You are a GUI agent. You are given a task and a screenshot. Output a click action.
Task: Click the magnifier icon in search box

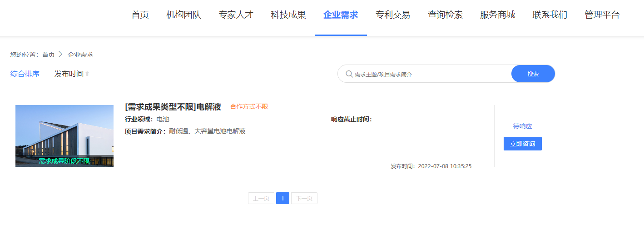point(349,74)
